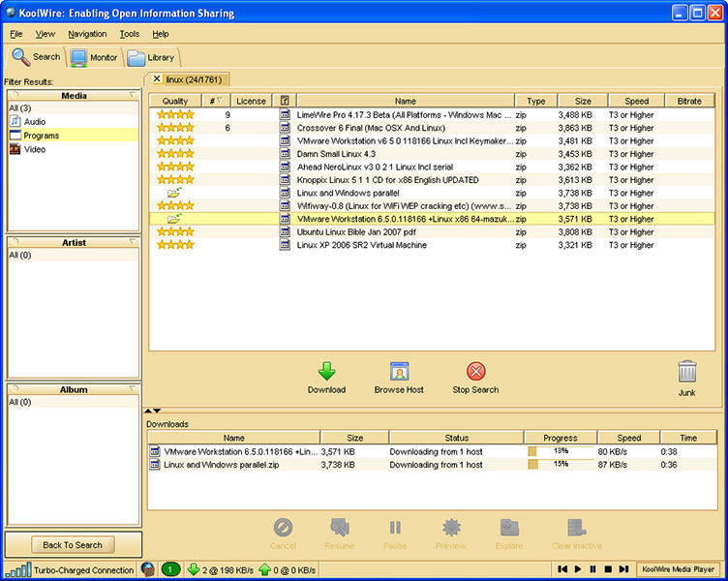
Task: Click the Cancel download icon
Action: pos(284,528)
